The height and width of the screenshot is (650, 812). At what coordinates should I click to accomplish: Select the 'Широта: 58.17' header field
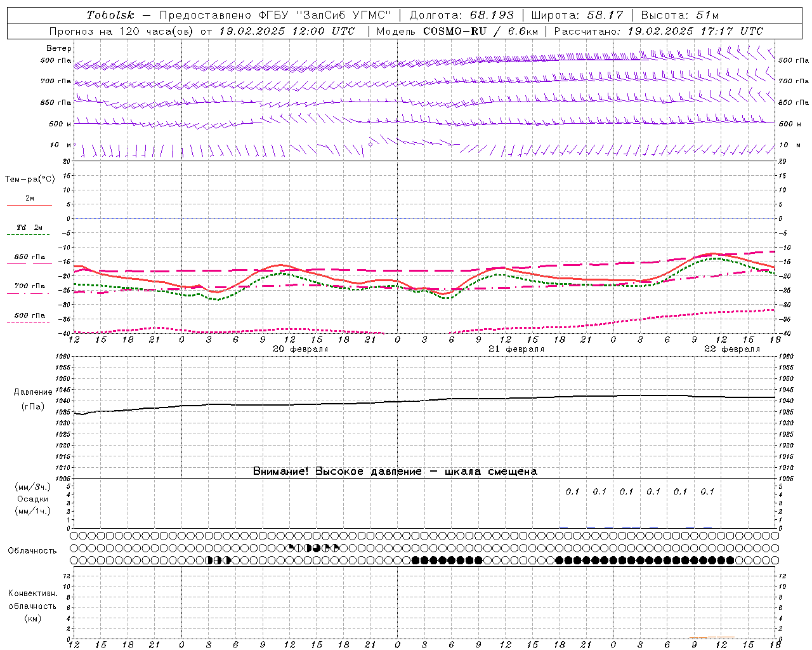(x=577, y=15)
